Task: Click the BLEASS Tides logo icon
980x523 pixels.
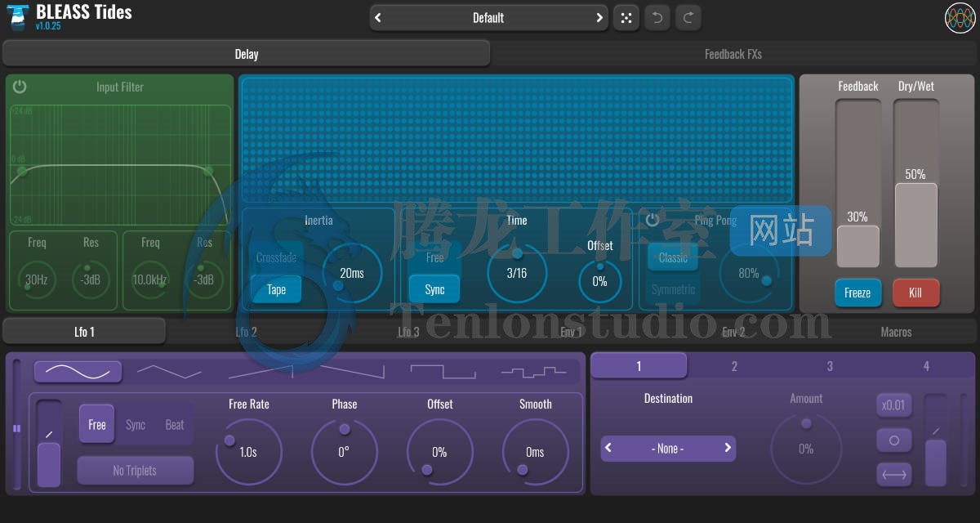Action: (x=17, y=16)
